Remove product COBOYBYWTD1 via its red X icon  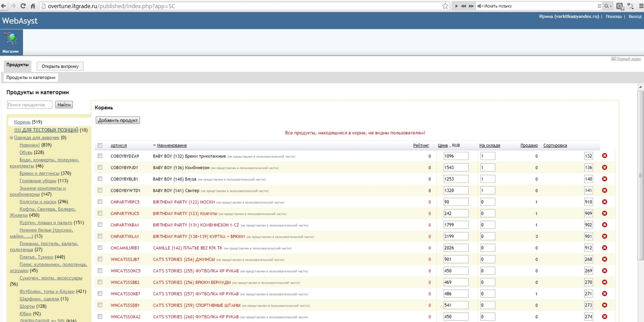tap(605, 191)
